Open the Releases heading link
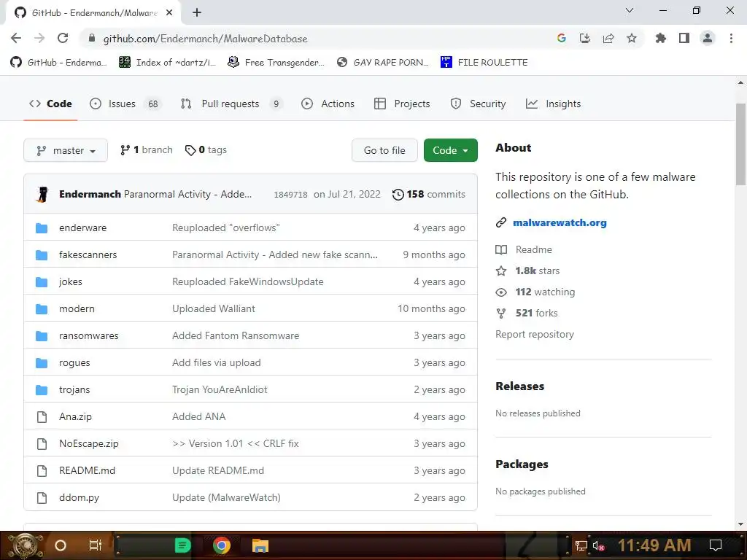This screenshot has width=747, height=560. tap(519, 386)
